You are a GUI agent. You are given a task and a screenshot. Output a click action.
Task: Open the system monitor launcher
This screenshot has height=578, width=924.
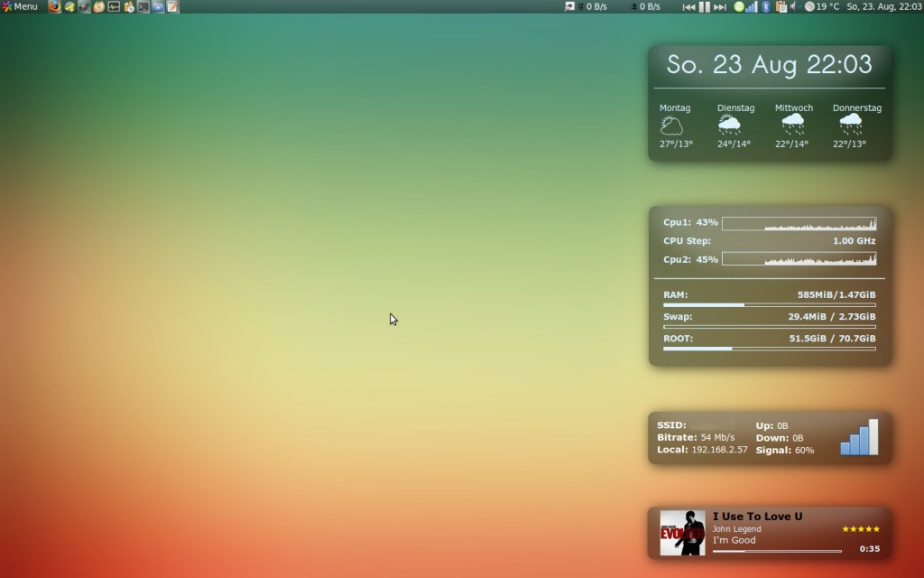tap(114, 7)
